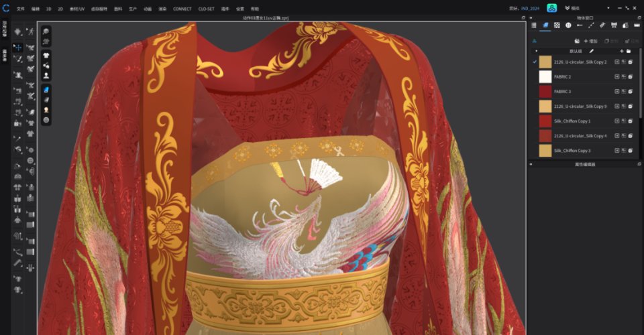Click the folder icon in 默认组 header
Screen dimensions: 644x335
tap(629, 51)
